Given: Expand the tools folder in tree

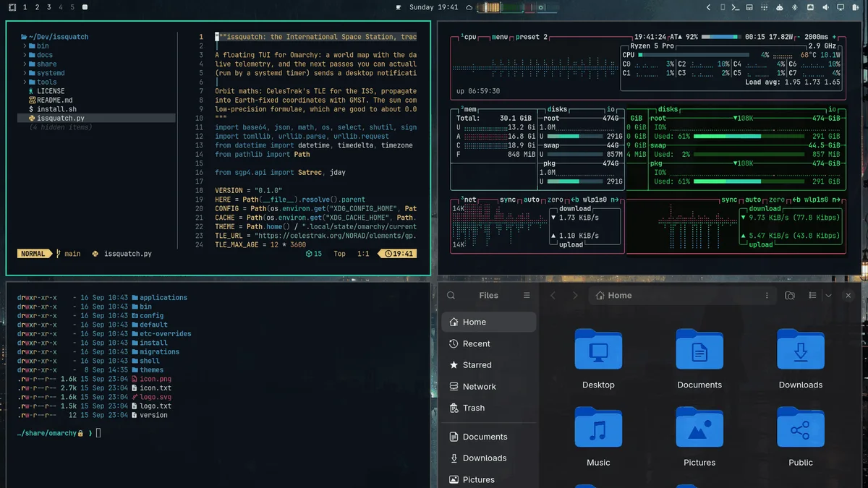Looking at the screenshot, I should coord(25,82).
